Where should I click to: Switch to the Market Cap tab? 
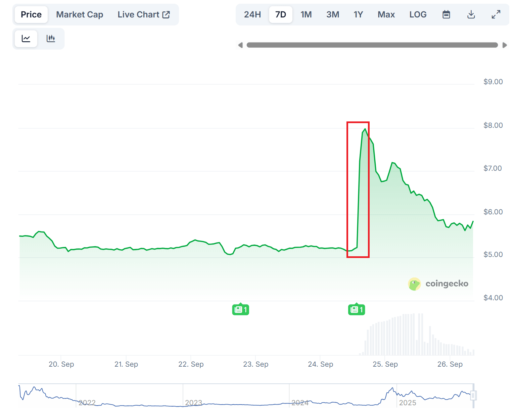(x=80, y=14)
